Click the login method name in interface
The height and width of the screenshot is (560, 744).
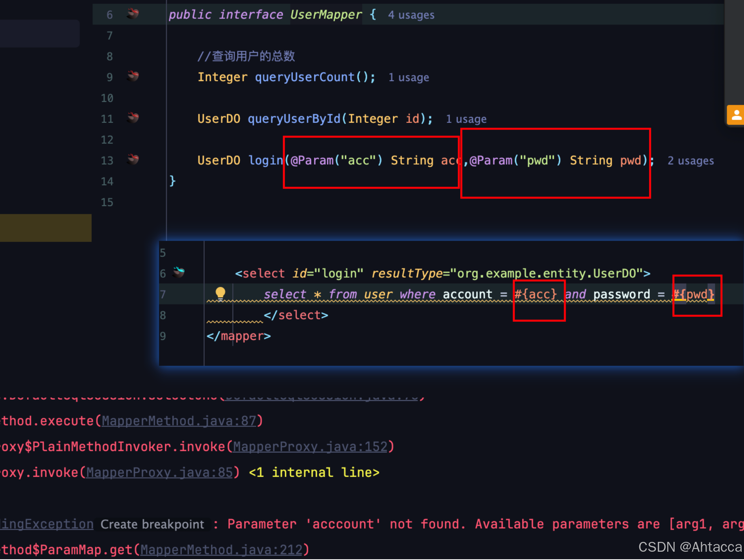(x=266, y=161)
